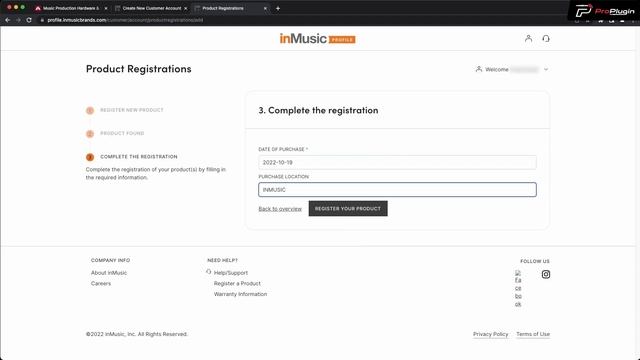Click Register Your Product button
Viewport: 640px width, 360px height.
click(348, 209)
